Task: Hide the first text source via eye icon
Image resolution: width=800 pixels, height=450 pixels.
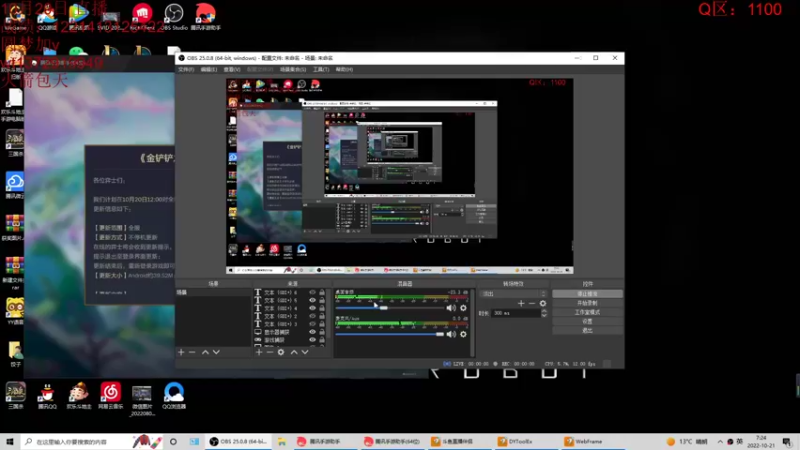Action: pyautogui.click(x=313, y=293)
